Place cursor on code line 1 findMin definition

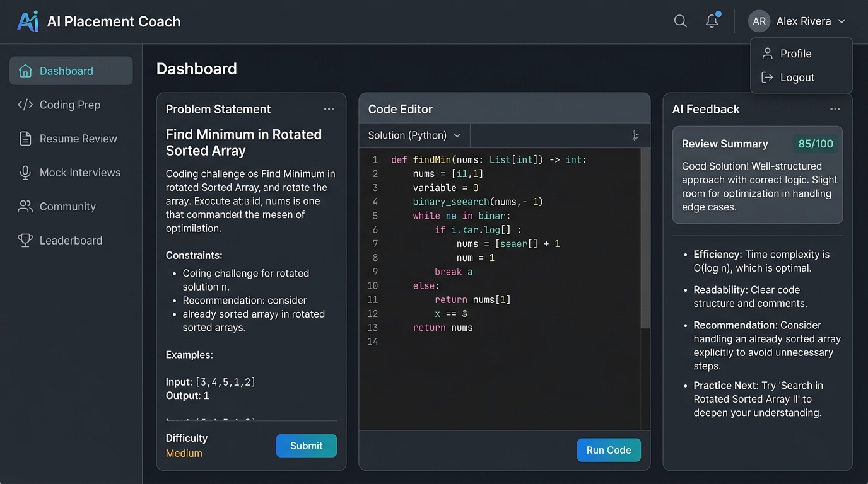click(489, 160)
